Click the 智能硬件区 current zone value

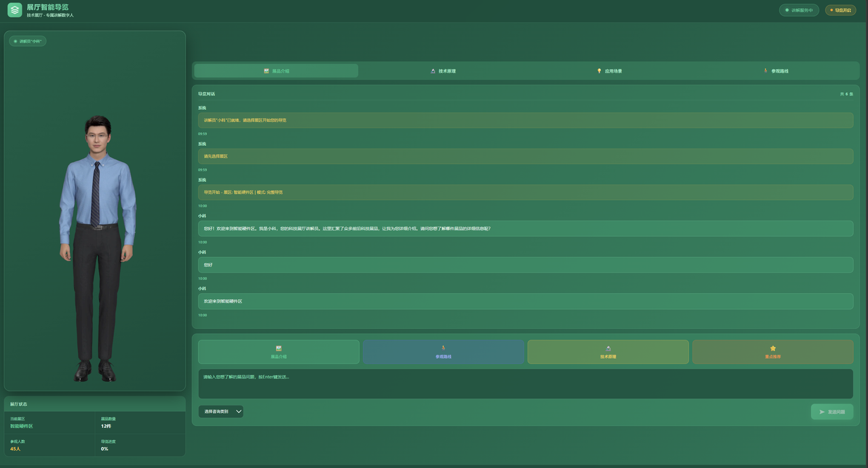click(22, 426)
